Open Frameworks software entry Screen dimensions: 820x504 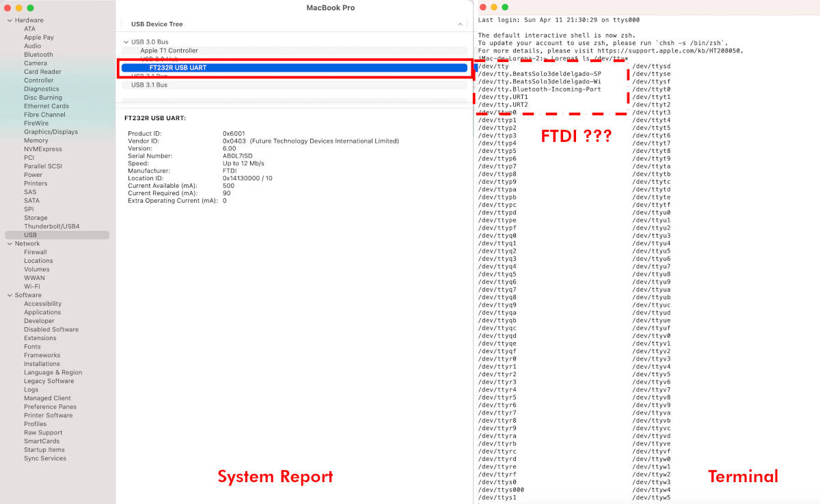(42, 355)
